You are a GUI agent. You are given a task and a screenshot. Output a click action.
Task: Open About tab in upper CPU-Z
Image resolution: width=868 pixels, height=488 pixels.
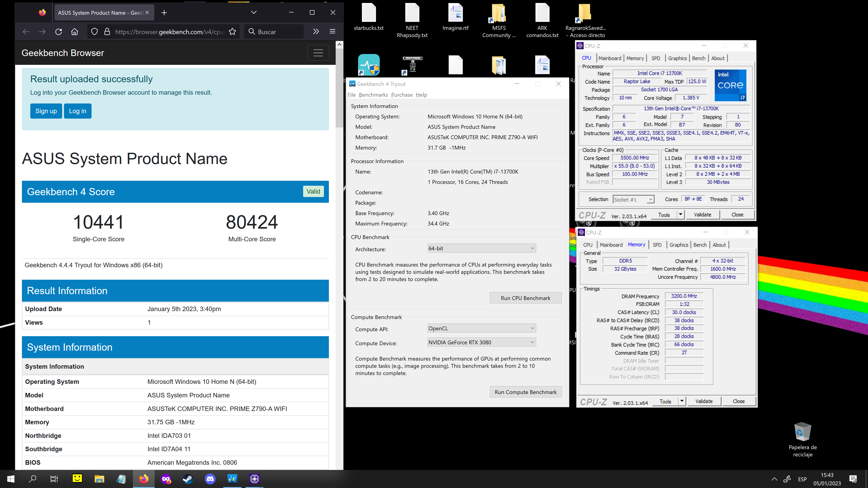(x=718, y=58)
